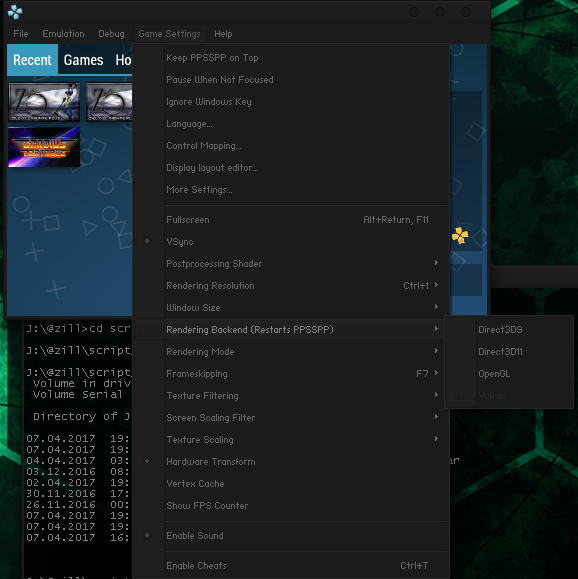Toggle Pause When Not Focused

point(292,80)
